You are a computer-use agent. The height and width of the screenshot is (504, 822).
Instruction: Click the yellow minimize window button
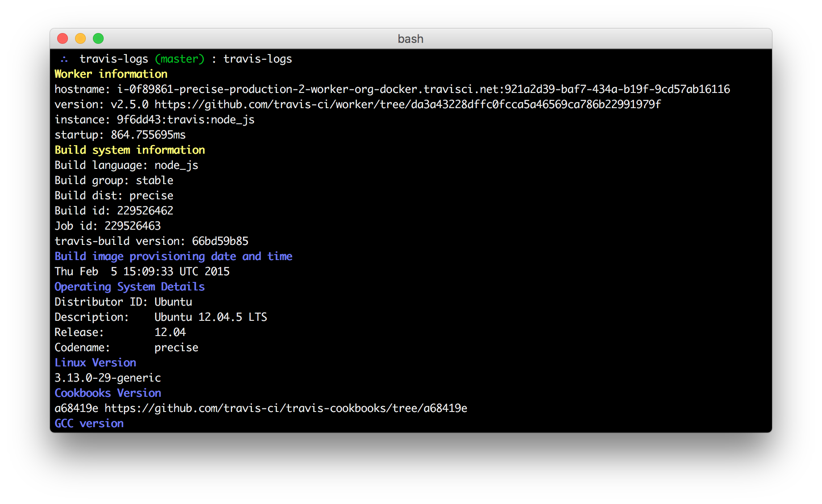coord(80,39)
